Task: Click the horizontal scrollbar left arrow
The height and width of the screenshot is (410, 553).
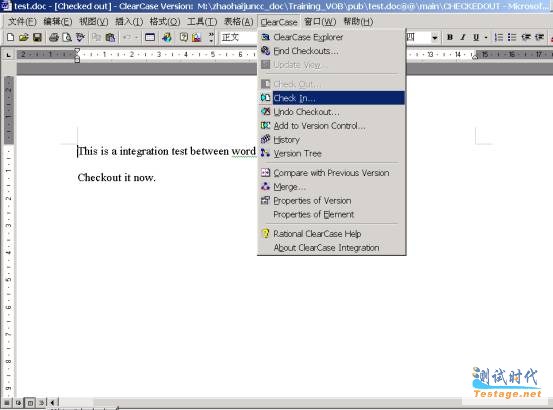Action: pos(53,402)
